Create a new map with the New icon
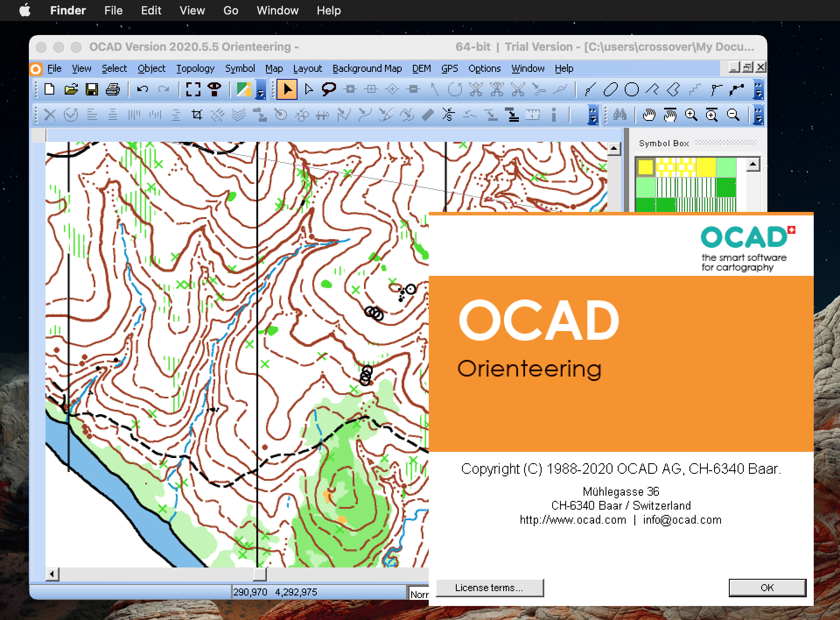Image resolution: width=840 pixels, height=620 pixels. point(49,89)
